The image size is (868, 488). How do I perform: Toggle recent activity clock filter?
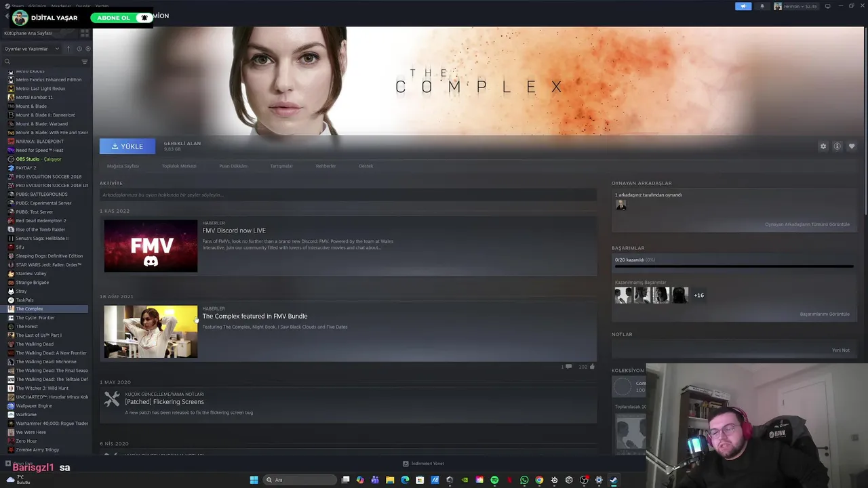coord(79,49)
